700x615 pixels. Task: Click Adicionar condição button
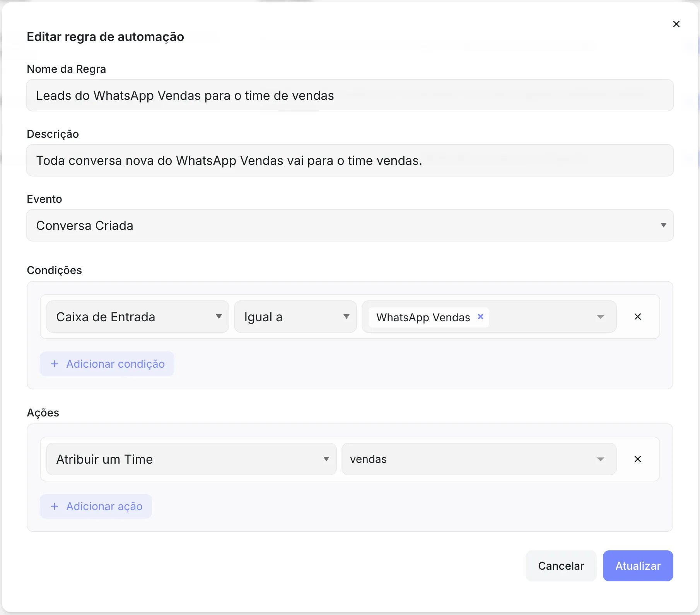107,364
